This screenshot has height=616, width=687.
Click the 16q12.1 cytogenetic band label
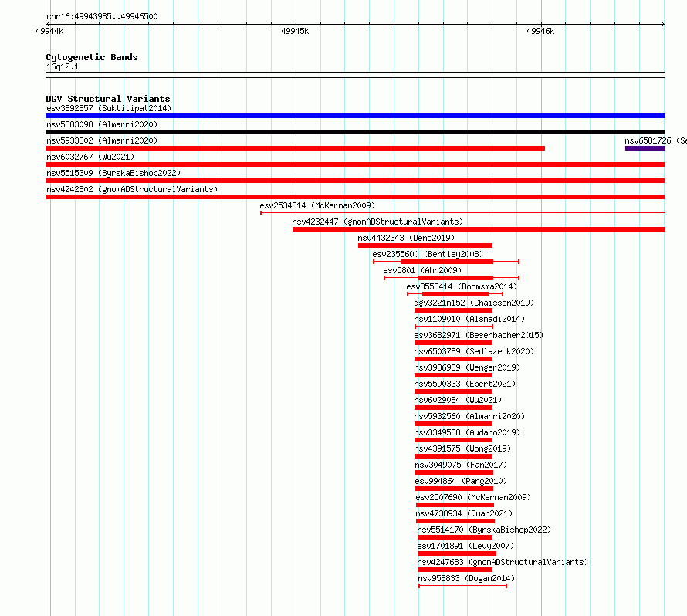pos(63,66)
